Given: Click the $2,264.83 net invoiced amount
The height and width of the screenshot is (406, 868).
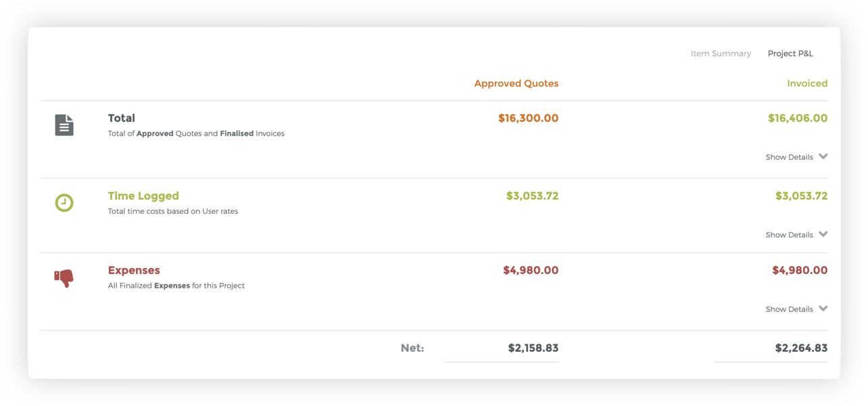Looking at the screenshot, I should coord(801,348).
